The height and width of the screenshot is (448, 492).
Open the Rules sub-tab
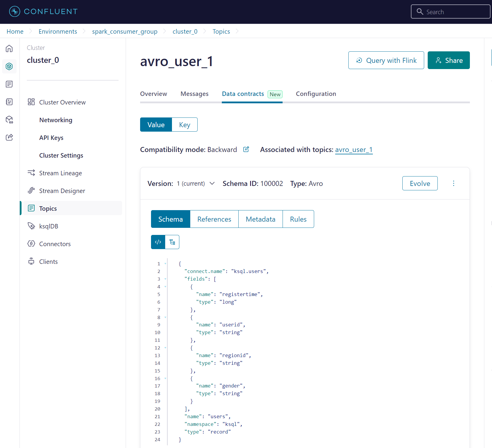click(298, 219)
